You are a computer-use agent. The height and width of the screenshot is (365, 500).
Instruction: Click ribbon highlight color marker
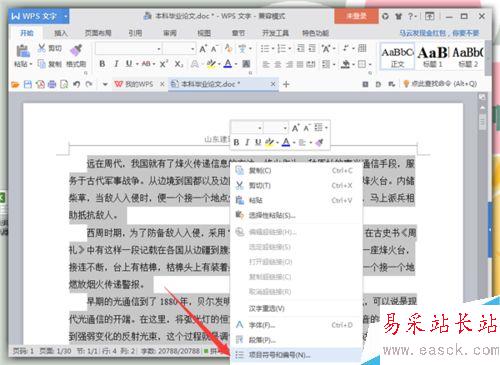pos(211,64)
